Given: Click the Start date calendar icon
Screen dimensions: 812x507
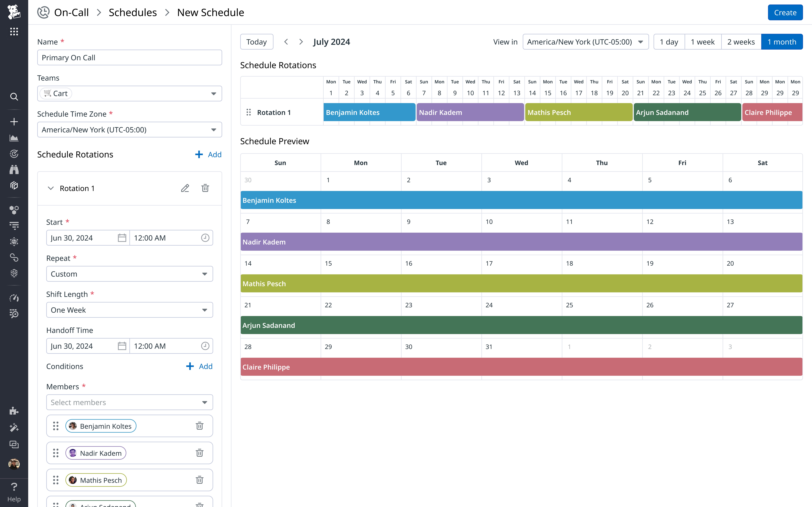Looking at the screenshot, I should click(122, 238).
